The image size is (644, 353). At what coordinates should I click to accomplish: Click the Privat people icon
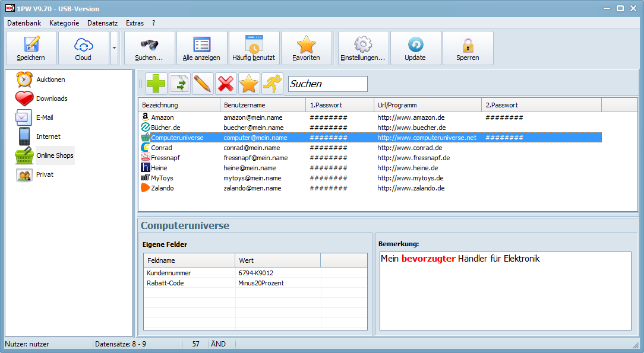[24, 175]
